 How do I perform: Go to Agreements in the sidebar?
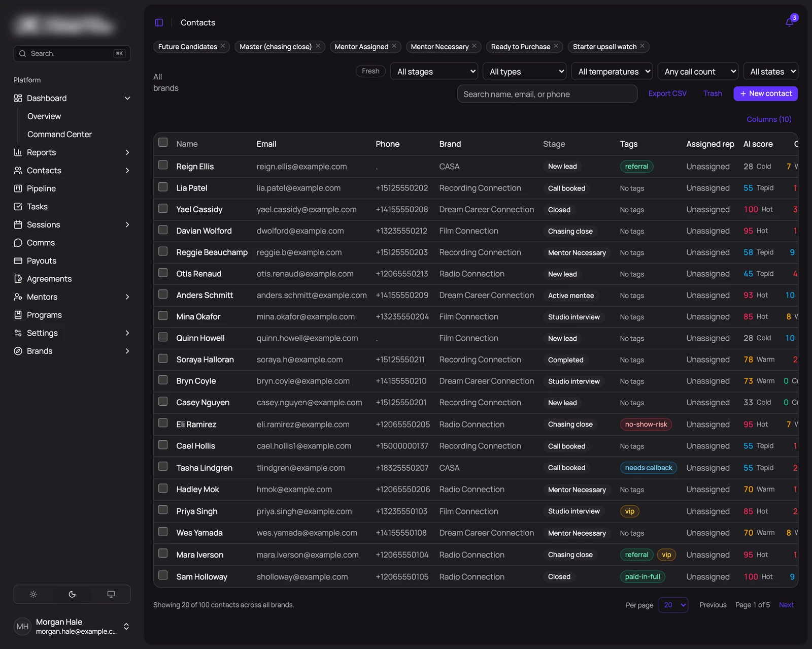(x=49, y=279)
